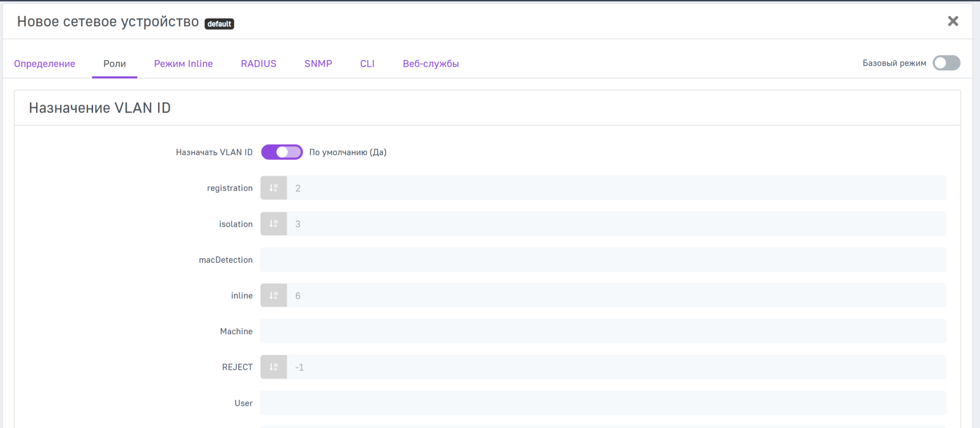The height and width of the screenshot is (428, 980).
Task: Go to the SNMP tab
Action: [318, 64]
